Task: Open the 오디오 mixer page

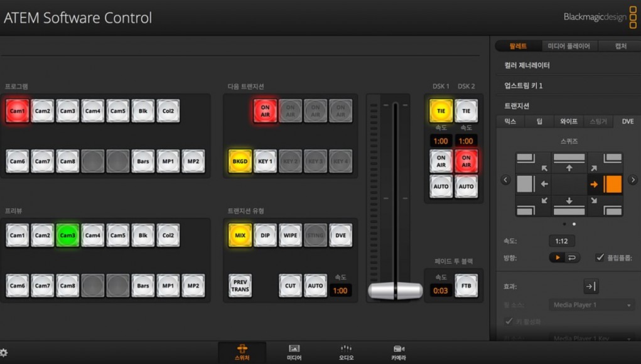Action: click(x=346, y=353)
